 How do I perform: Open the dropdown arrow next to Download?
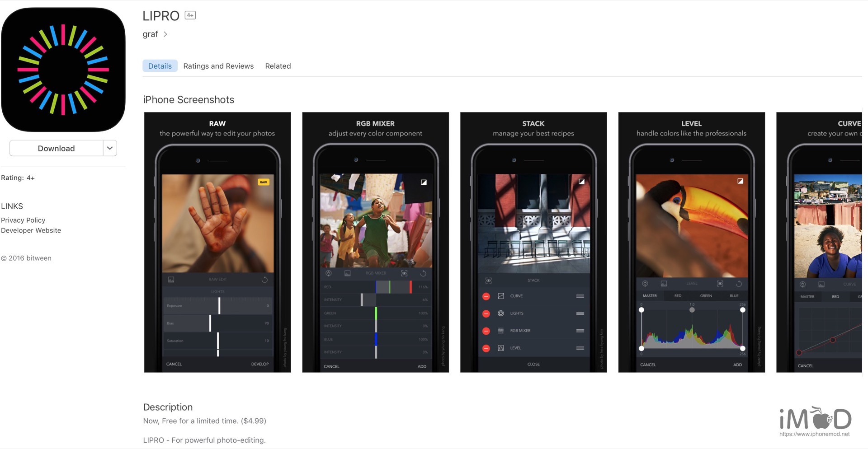(110, 148)
